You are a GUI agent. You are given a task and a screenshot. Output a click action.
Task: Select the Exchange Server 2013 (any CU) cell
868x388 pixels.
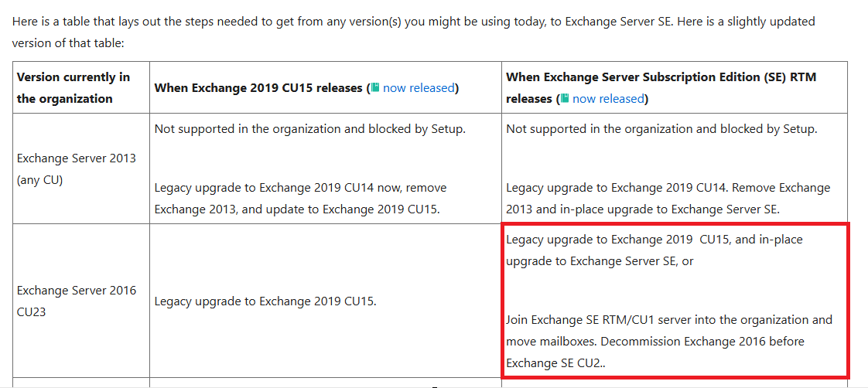pos(77,169)
